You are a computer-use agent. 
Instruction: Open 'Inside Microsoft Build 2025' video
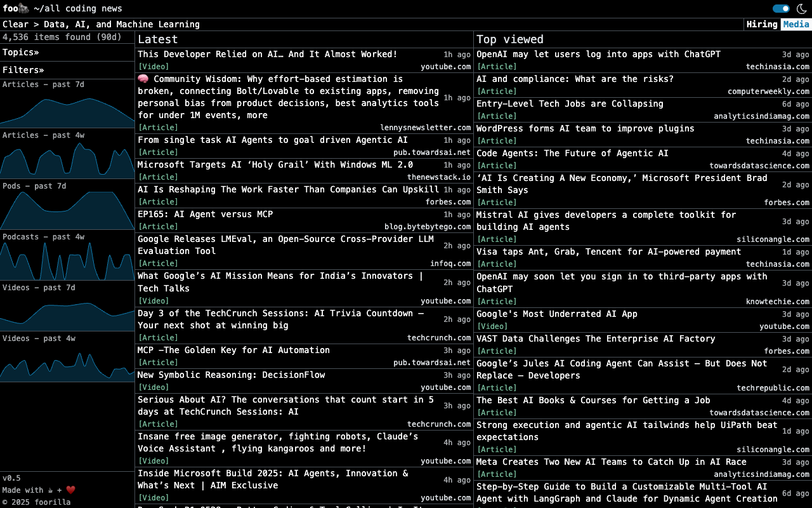point(273,479)
